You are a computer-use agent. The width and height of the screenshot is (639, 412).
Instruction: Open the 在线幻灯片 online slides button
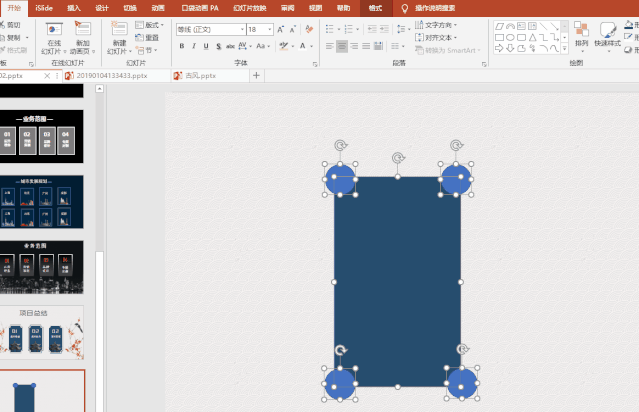[54, 38]
